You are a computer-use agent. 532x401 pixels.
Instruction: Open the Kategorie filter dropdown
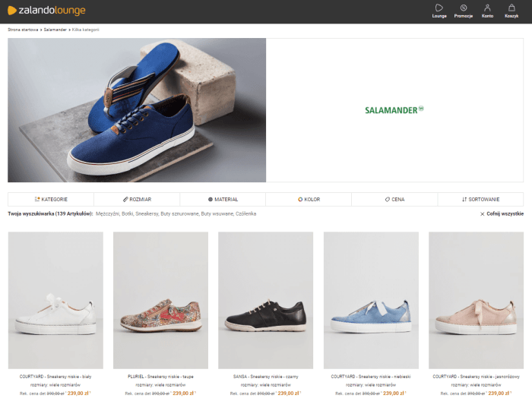[x=51, y=199]
